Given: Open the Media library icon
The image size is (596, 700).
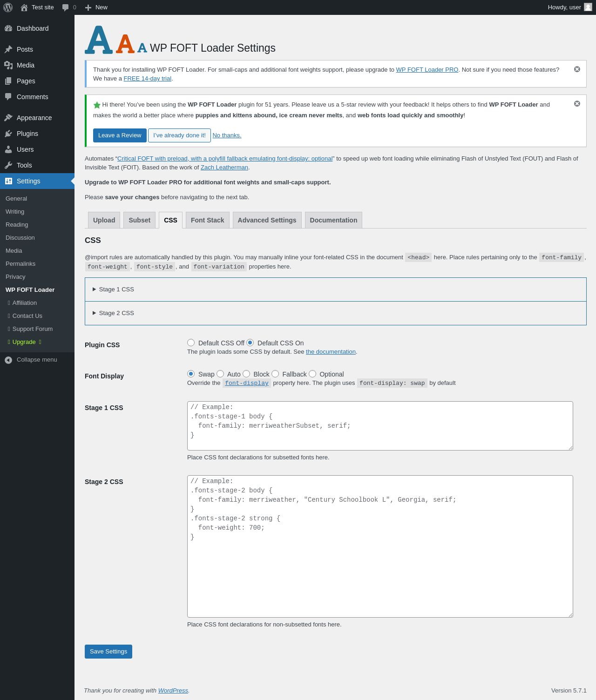Looking at the screenshot, I should coord(8,65).
